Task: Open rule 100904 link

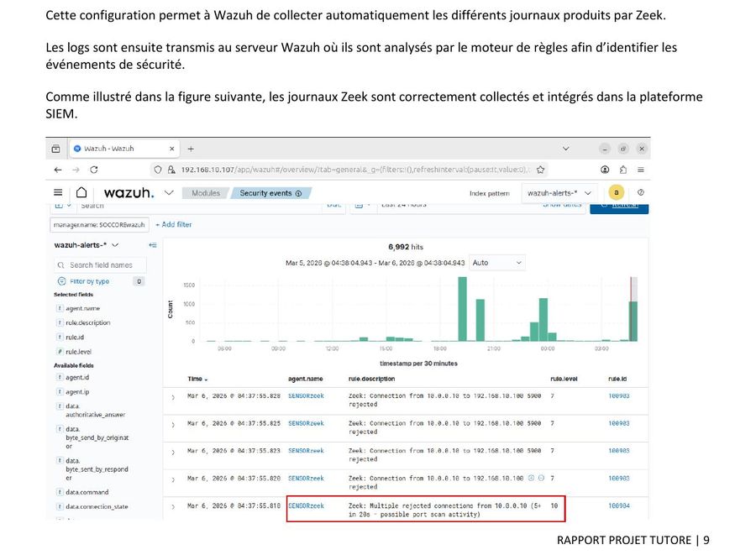Action: [618, 505]
